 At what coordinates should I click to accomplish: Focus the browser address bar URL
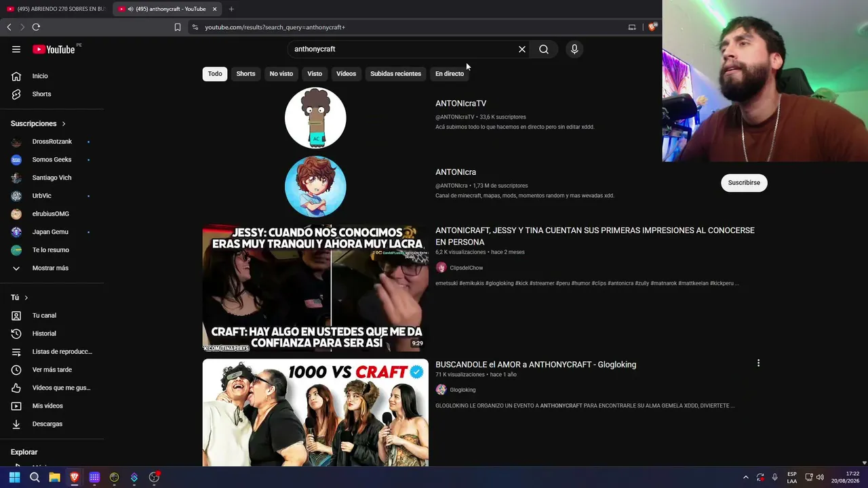pos(275,27)
